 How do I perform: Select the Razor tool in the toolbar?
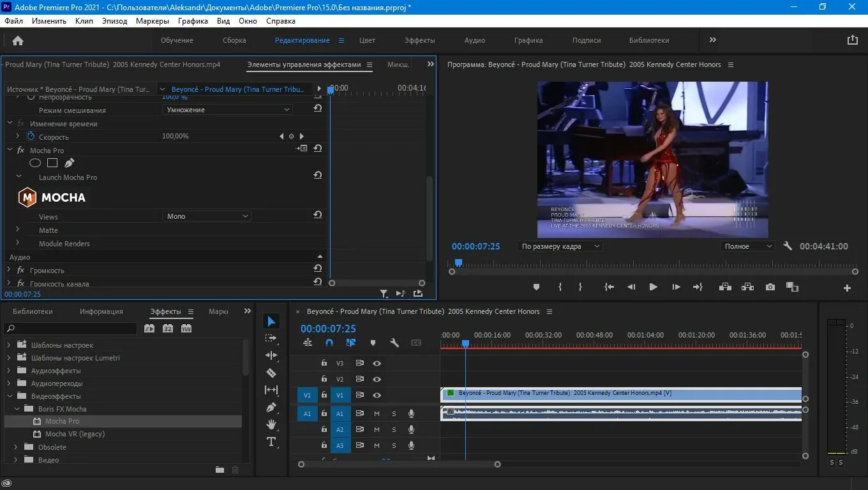pyautogui.click(x=271, y=373)
